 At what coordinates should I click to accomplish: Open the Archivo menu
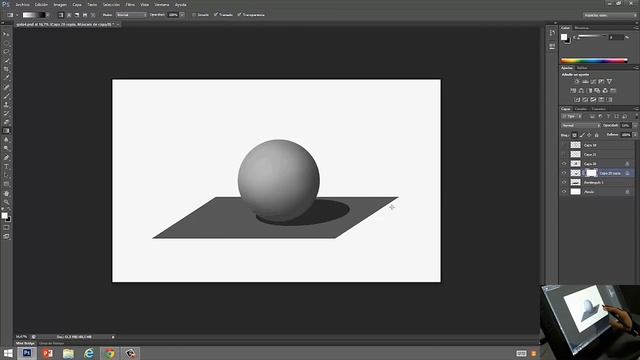point(22,4)
